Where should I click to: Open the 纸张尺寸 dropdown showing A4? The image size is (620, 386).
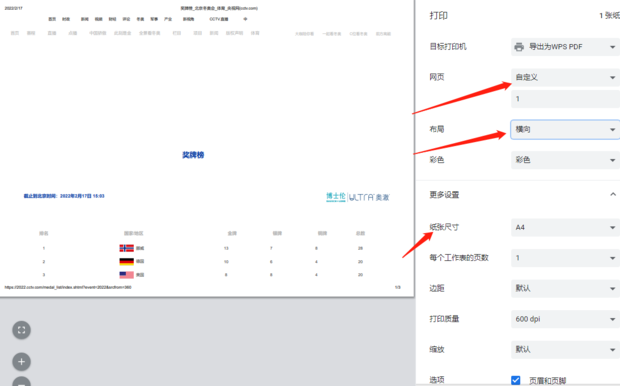click(x=565, y=227)
